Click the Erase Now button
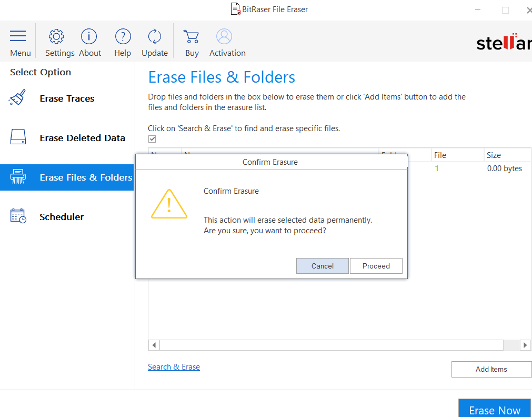The width and height of the screenshot is (532, 417). pyautogui.click(x=494, y=409)
